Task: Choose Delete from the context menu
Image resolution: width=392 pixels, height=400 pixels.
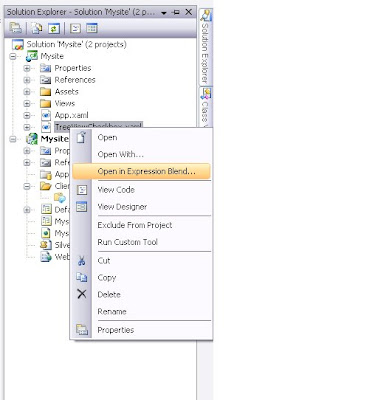Action: point(142,294)
